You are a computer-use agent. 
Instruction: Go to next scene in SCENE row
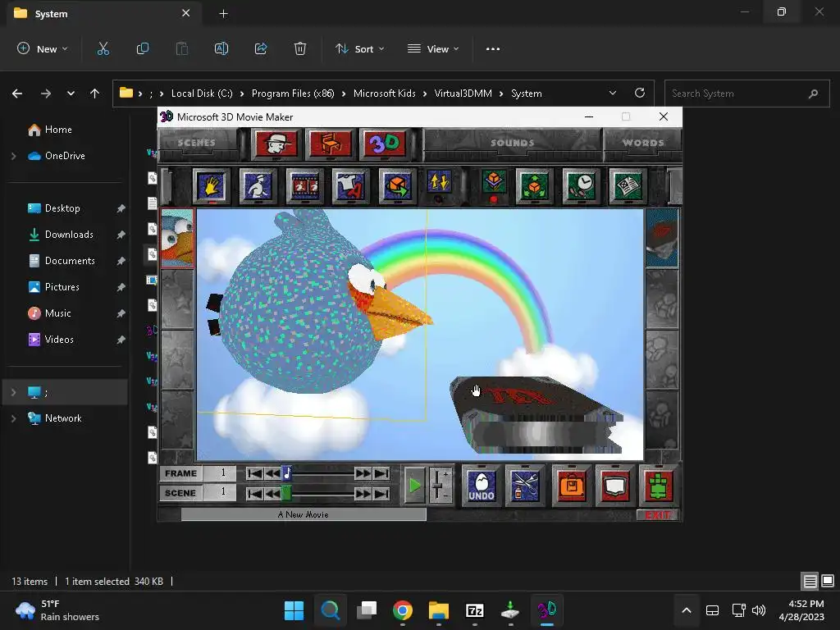point(363,493)
